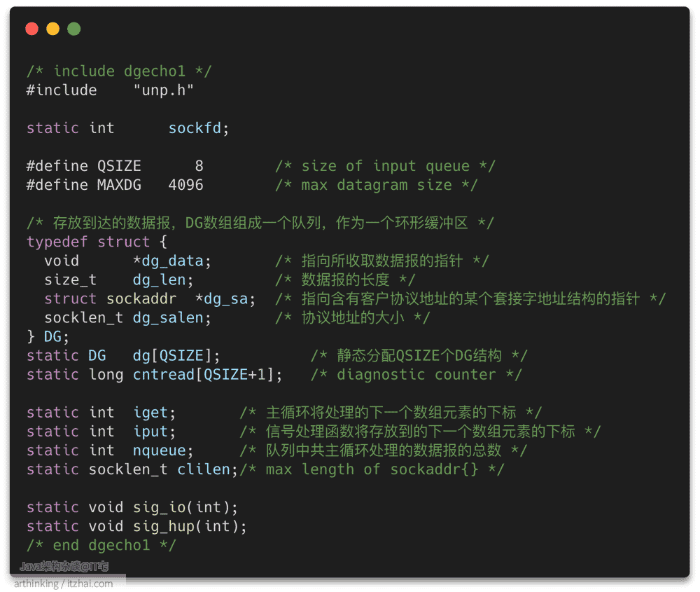Click the iget variable declaration
The height and width of the screenshot is (592, 700).
point(150,413)
